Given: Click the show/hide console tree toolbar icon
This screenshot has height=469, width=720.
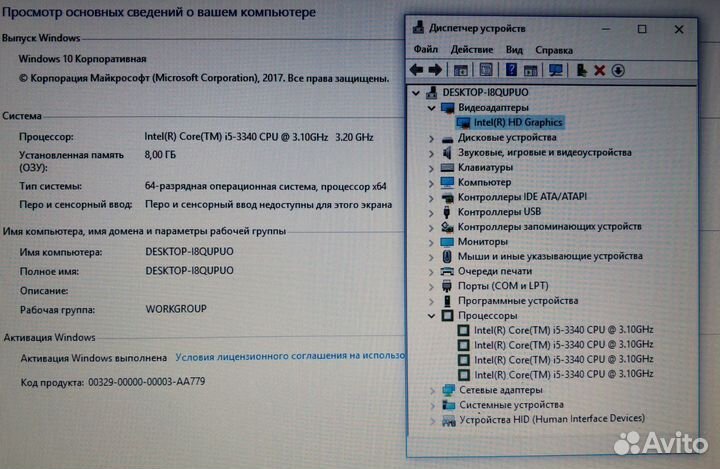Looking at the screenshot, I should (x=461, y=70).
